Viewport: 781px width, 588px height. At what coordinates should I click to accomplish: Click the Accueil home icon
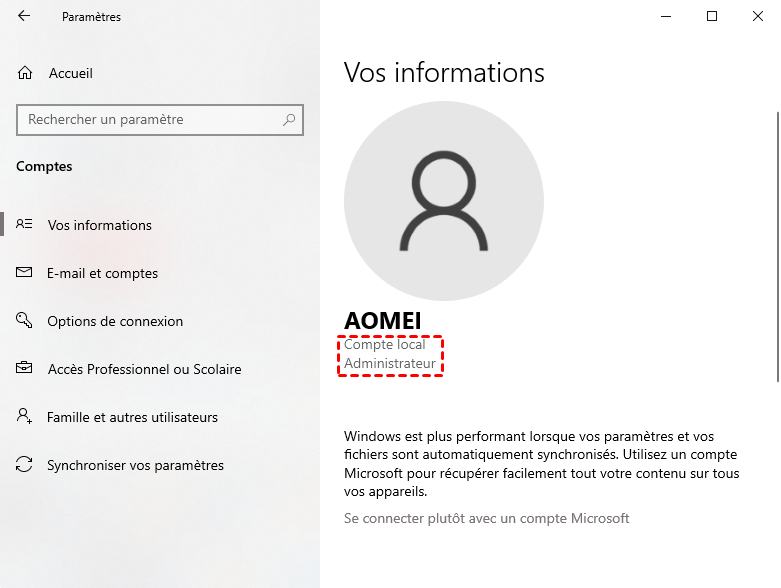[x=25, y=73]
